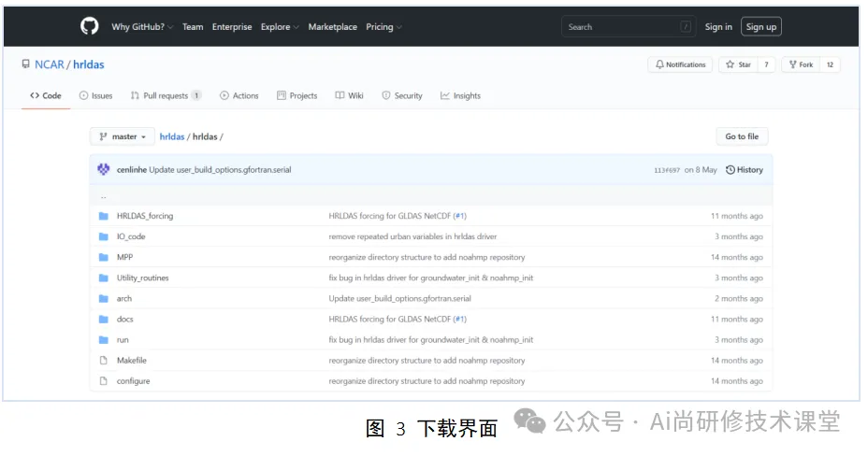Viewport: 868px width, 456px height.
Task: Click cenlinhe avatar icon
Action: coord(104,169)
